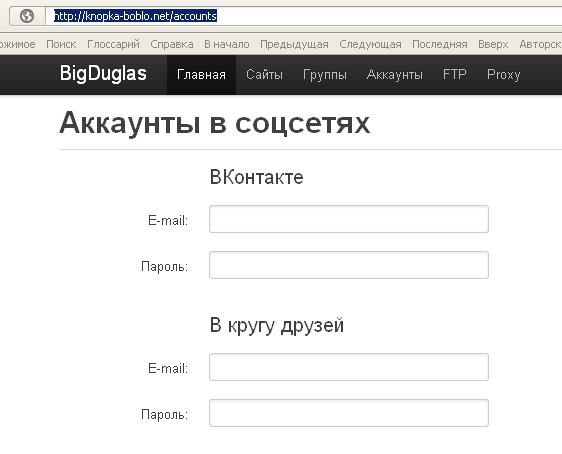The height and width of the screenshot is (454, 562).
Task: Focus the ВКонтакте E-mail field
Action: click(x=349, y=219)
